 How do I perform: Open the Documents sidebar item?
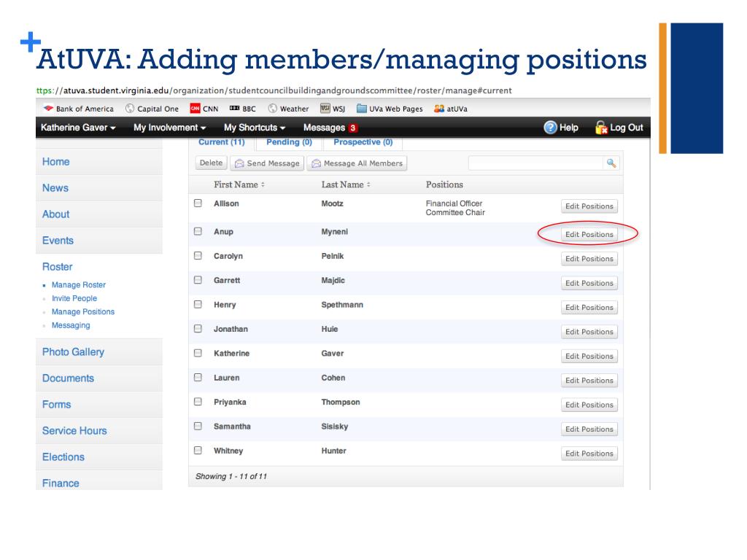click(x=99, y=378)
